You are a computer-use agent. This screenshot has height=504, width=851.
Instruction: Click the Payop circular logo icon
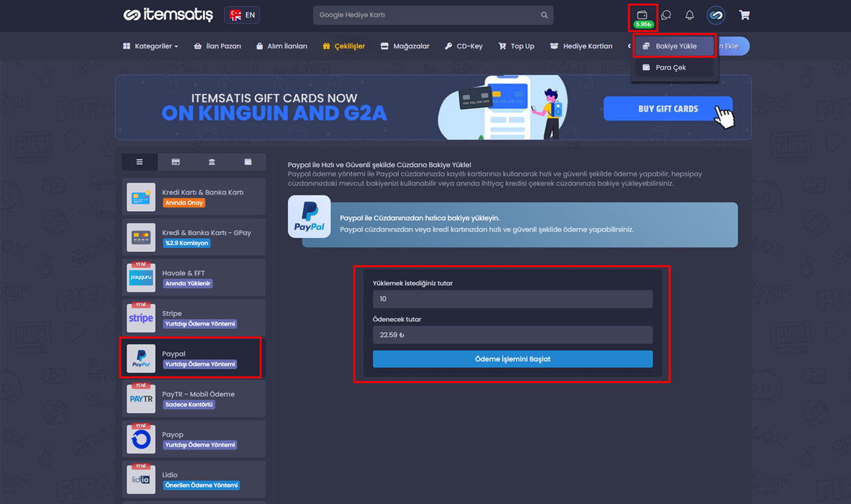141,439
